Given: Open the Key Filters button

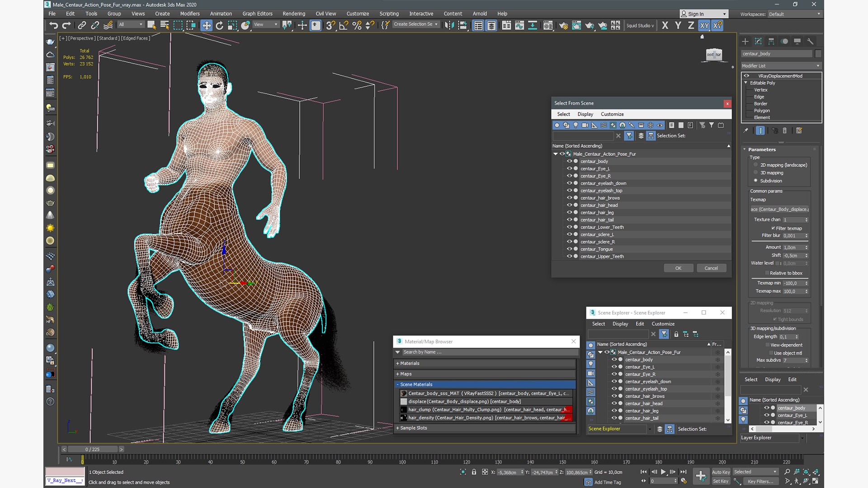Looking at the screenshot, I should tap(760, 481).
